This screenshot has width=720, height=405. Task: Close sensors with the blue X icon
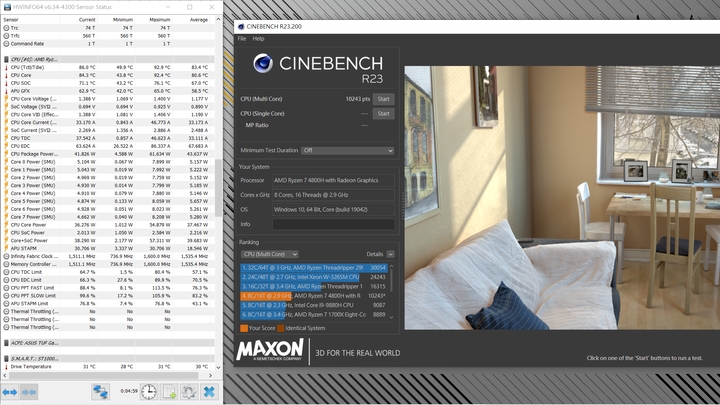[x=209, y=392]
